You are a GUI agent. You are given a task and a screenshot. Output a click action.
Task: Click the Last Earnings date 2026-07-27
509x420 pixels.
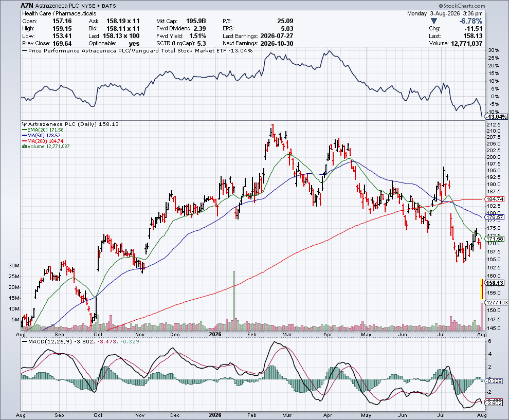pos(277,36)
